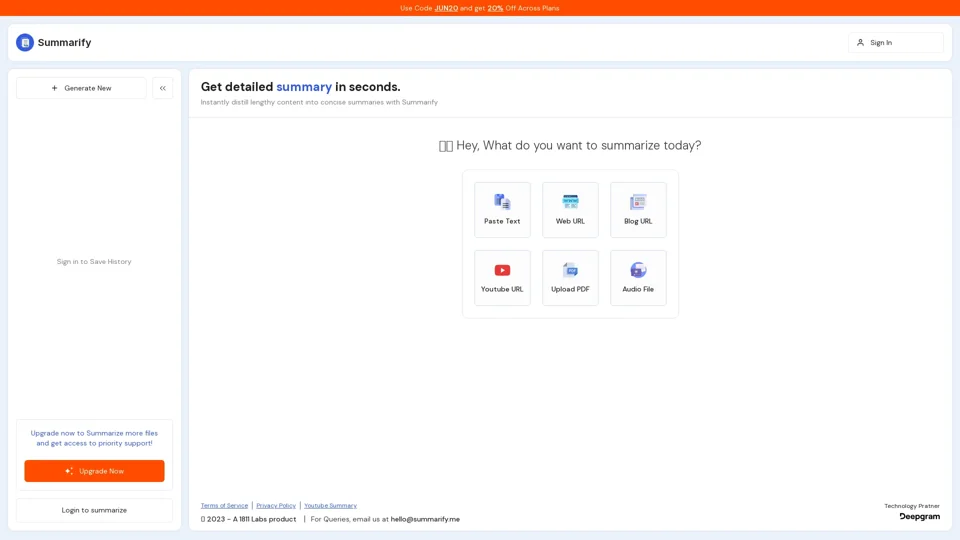Screen dimensions: 960x540
Task: Click the plus icon in Generate New
Action: tap(54, 88)
